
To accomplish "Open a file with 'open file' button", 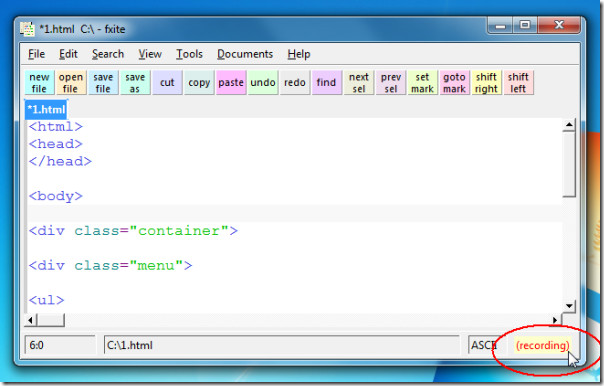I will [x=71, y=83].
